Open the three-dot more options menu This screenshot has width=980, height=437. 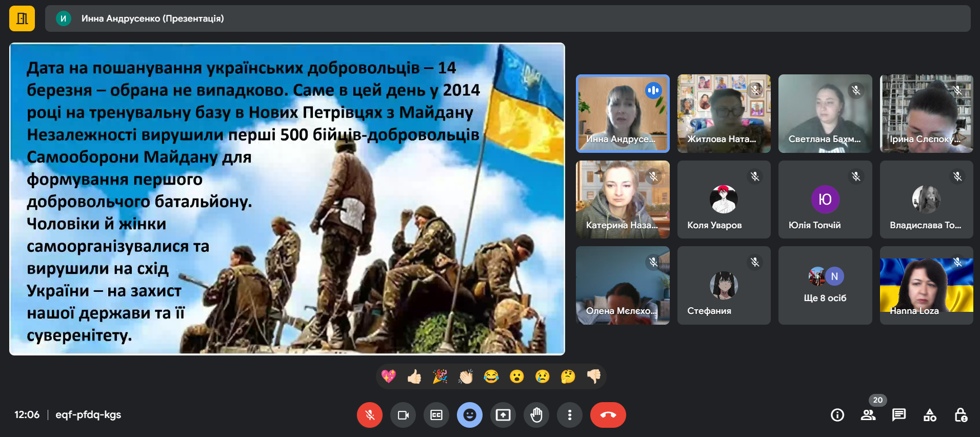[570, 415]
